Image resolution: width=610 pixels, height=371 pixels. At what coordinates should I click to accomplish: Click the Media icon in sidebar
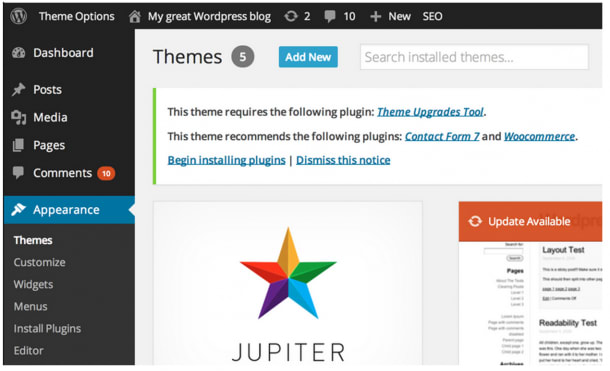18,117
